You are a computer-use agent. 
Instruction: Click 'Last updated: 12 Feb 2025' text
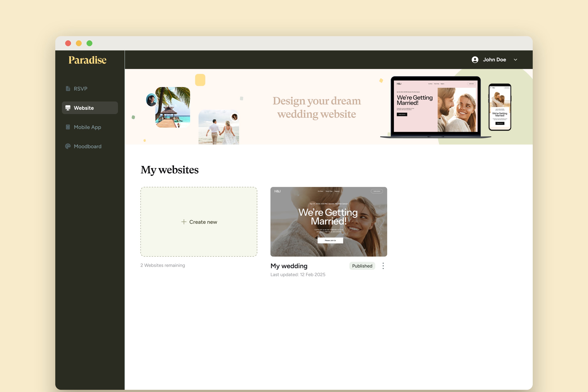(x=298, y=275)
